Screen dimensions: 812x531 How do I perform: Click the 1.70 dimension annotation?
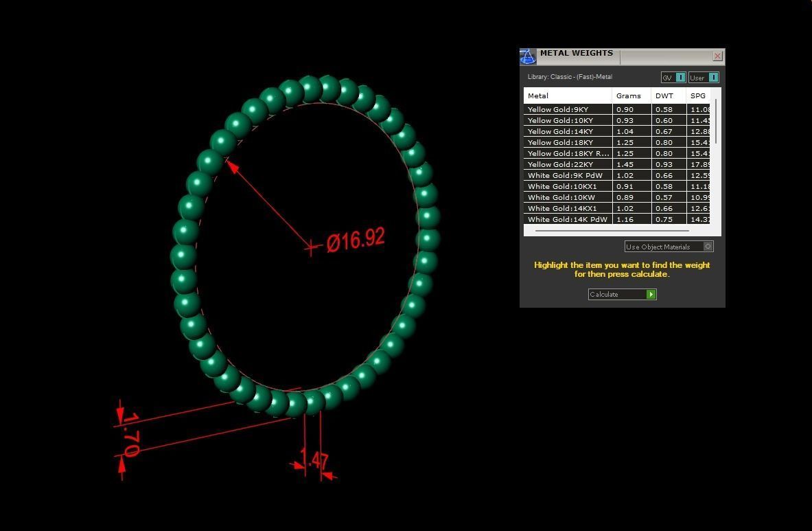pos(130,435)
